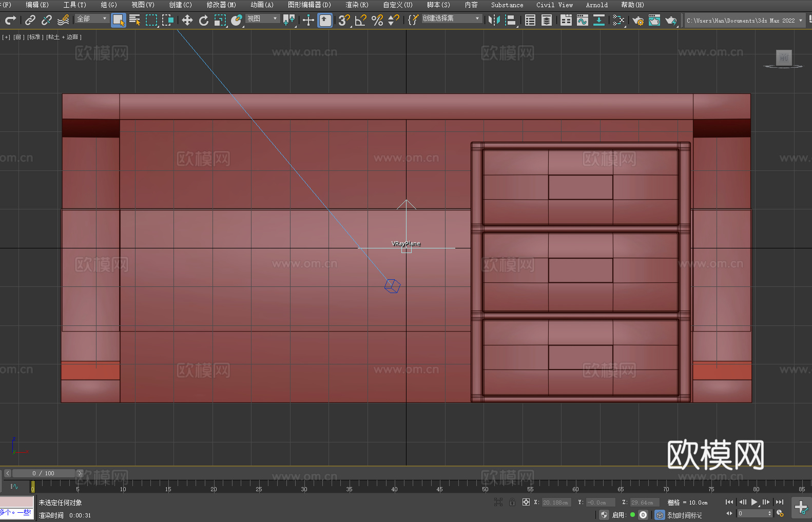Open the 编辑(E) menu
812x522 pixels.
tap(37, 5)
